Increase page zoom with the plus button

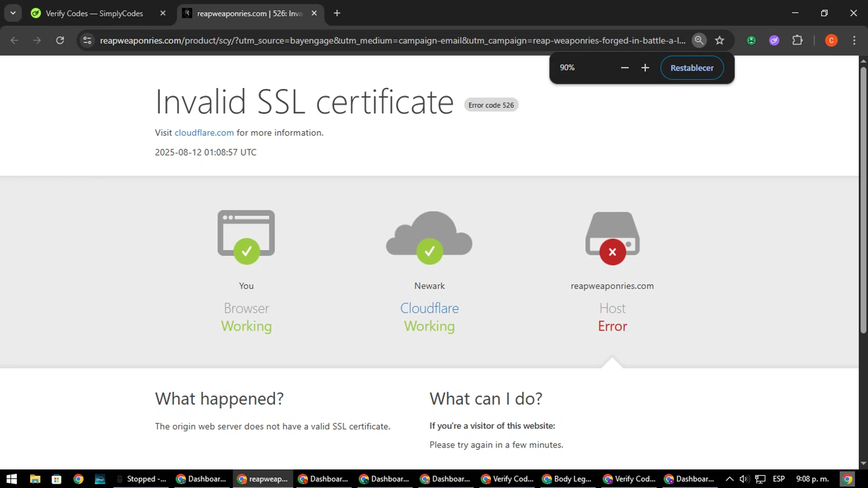pyautogui.click(x=645, y=68)
